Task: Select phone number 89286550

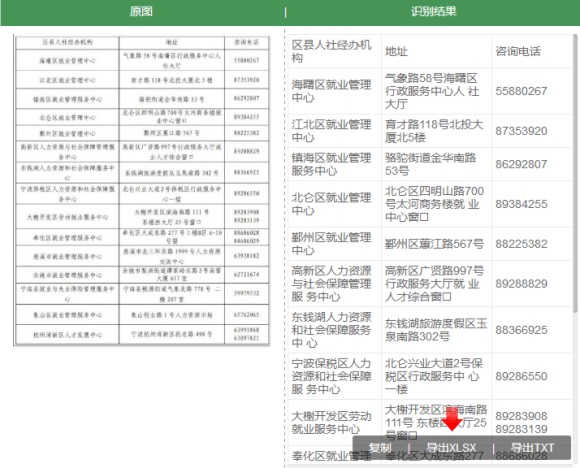Action: (521, 376)
